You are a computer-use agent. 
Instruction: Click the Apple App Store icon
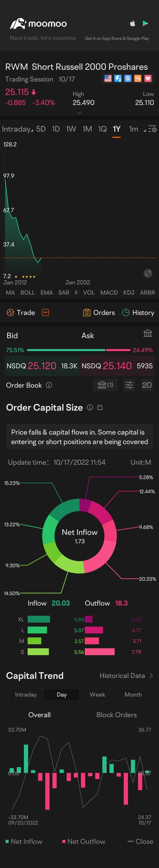pyautogui.click(x=132, y=23)
